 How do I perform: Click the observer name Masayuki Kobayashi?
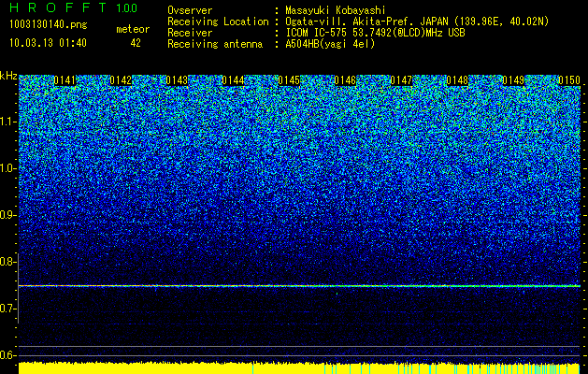pyautogui.click(x=336, y=10)
